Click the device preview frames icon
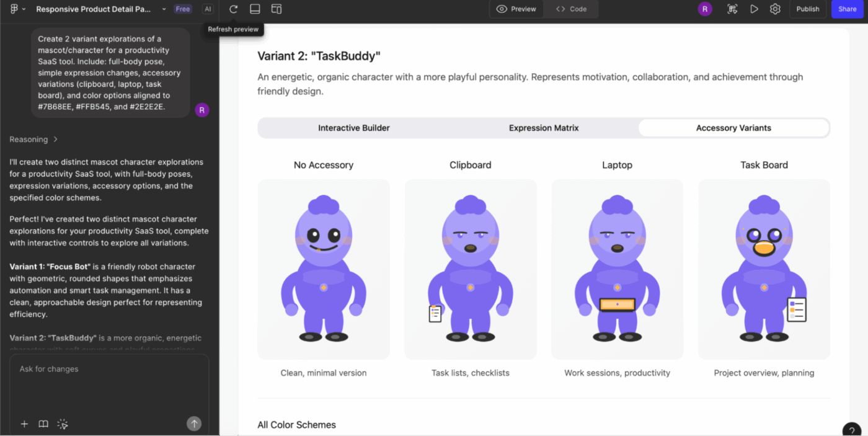Image resolution: width=868 pixels, height=436 pixels. (276, 9)
